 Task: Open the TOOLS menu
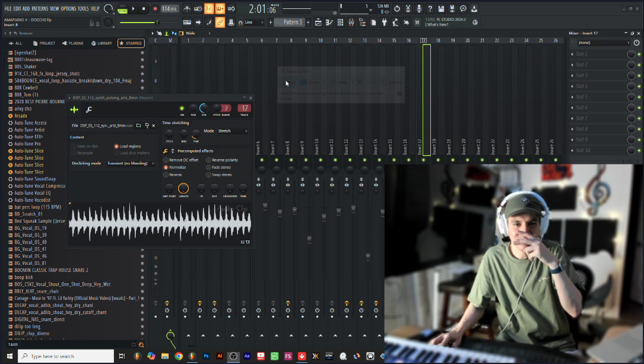83,9
